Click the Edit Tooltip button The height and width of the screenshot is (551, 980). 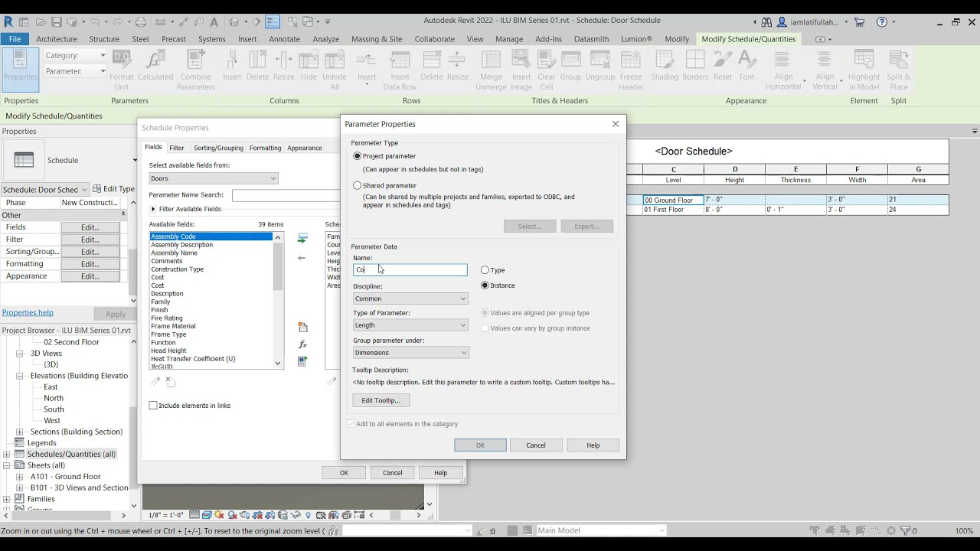pos(381,400)
